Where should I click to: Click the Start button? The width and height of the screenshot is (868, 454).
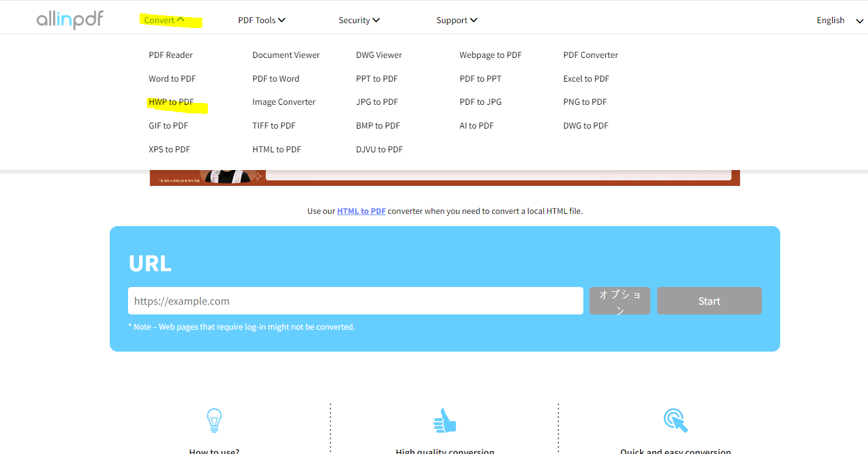[709, 300]
